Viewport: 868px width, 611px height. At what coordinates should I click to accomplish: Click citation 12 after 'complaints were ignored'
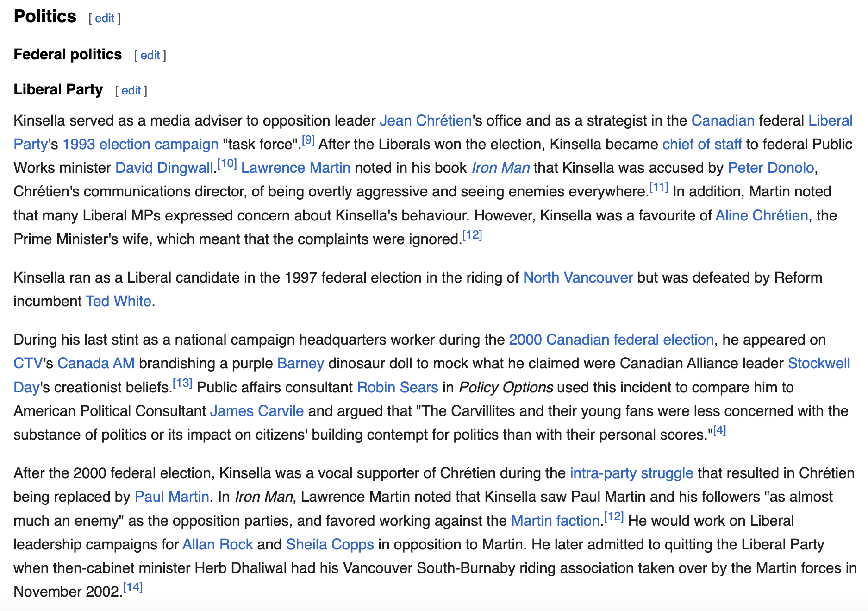[x=472, y=235]
